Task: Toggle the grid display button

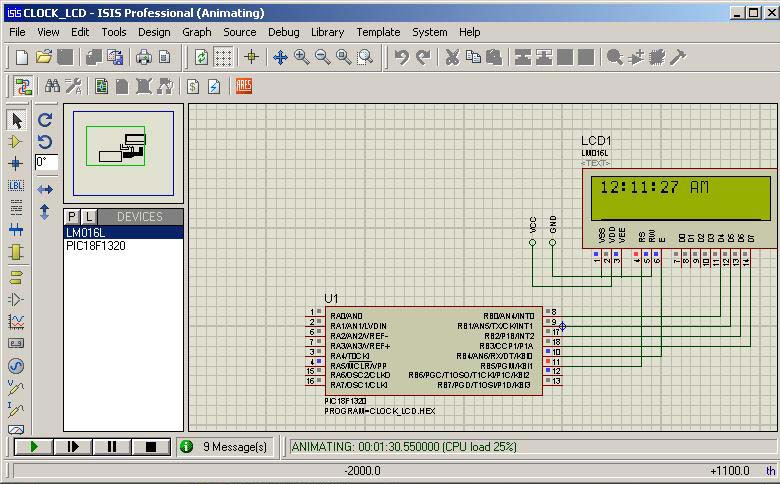Action: click(x=223, y=58)
